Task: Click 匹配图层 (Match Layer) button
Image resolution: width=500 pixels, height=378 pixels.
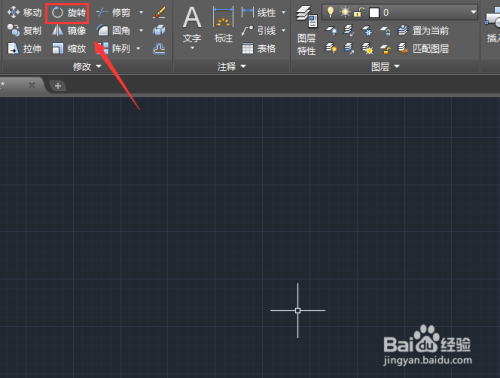Action: 423,49
